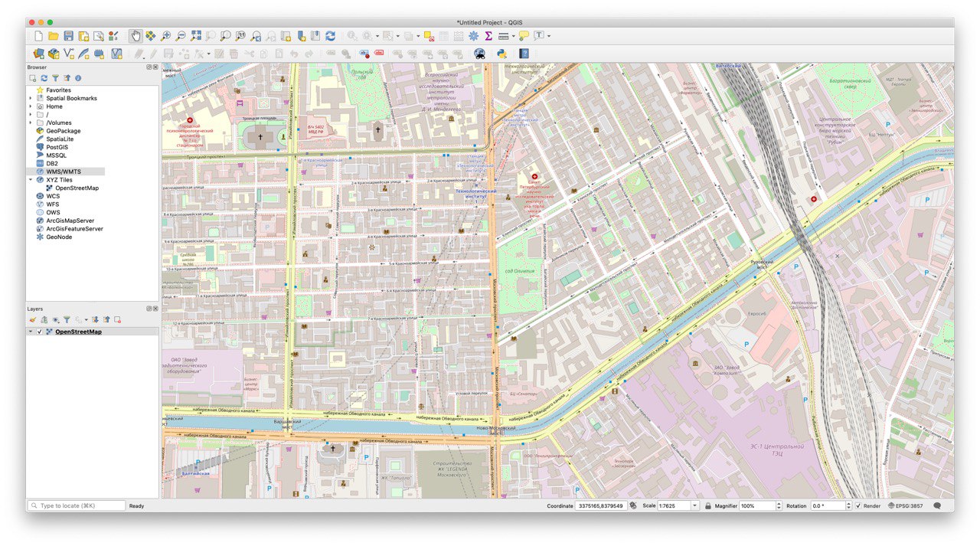Save the project with floppy disk icon
This screenshot has height=546, width=980.
point(68,36)
